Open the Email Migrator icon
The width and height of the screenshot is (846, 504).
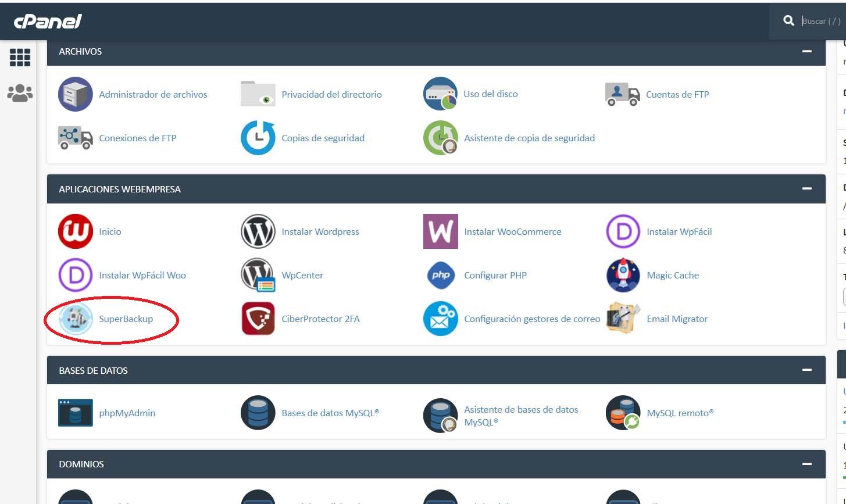pyautogui.click(x=623, y=319)
